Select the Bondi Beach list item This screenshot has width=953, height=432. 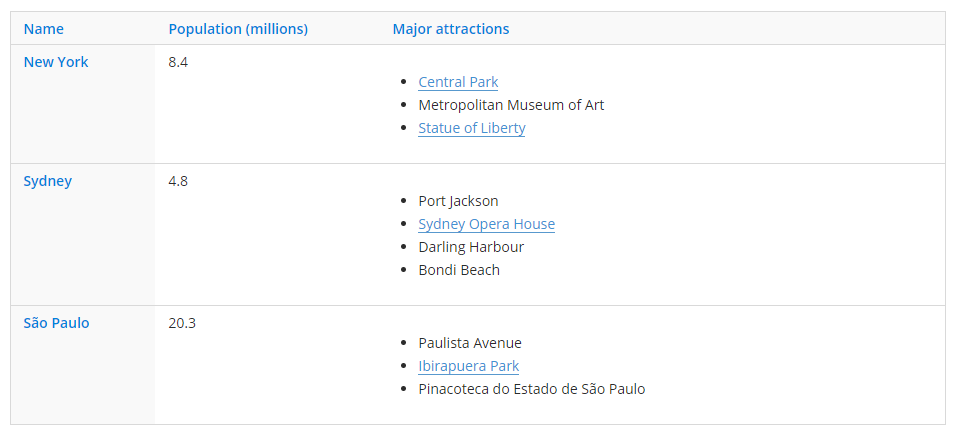coord(459,270)
